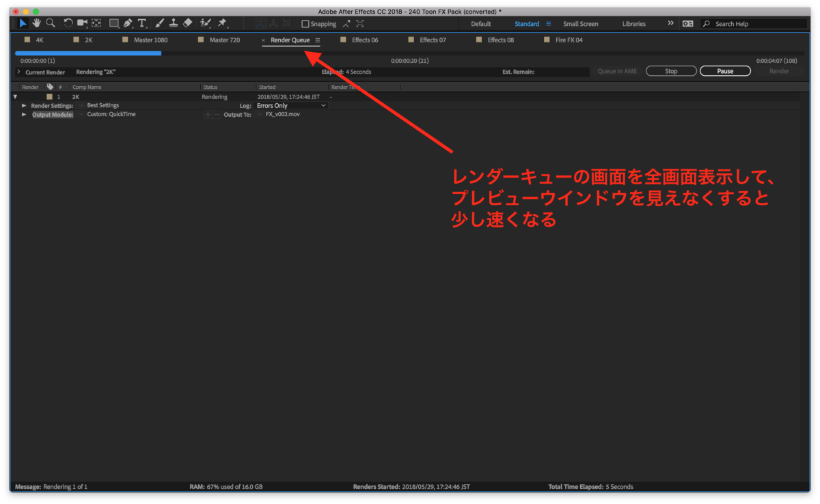The height and width of the screenshot is (504, 820).
Task: Click the world axis mode icon
Action: pyautogui.click(x=273, y=23)
